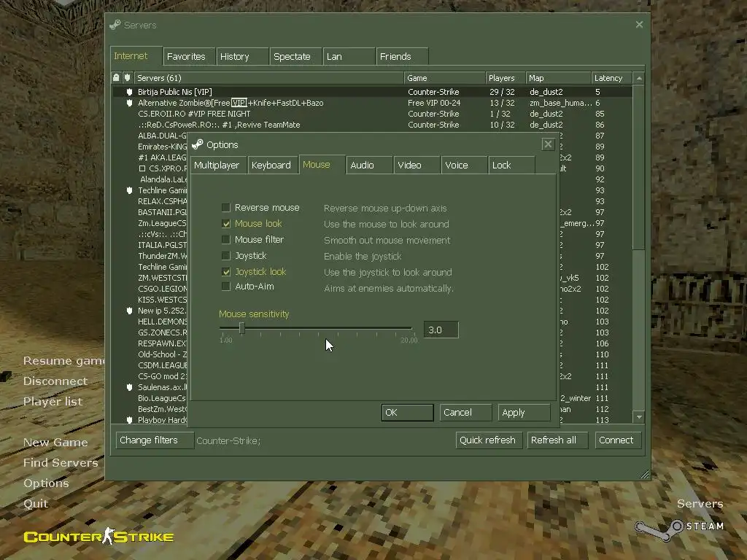Click Find Servers in main menu
The height and width of the screenshot is (560, 747).
61,462
